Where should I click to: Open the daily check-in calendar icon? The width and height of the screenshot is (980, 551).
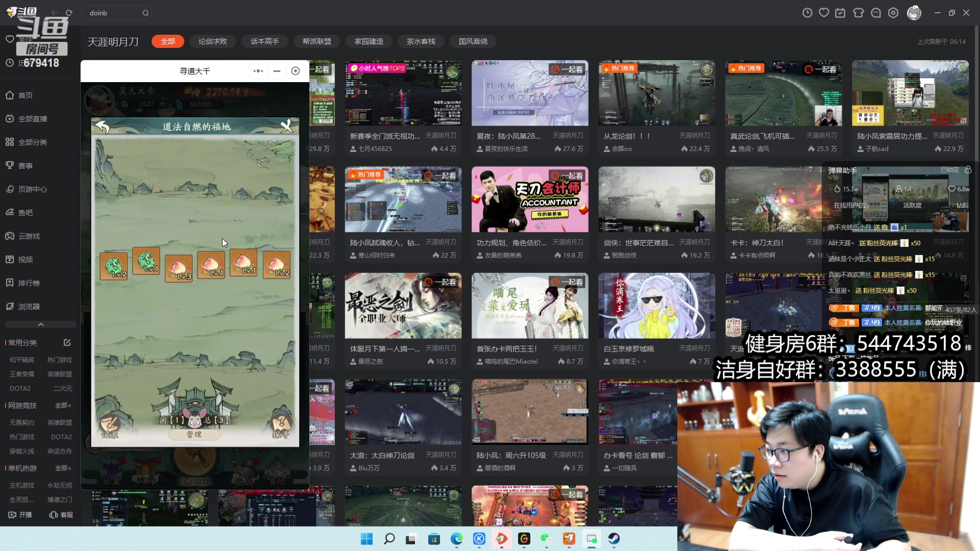[840, 13]
